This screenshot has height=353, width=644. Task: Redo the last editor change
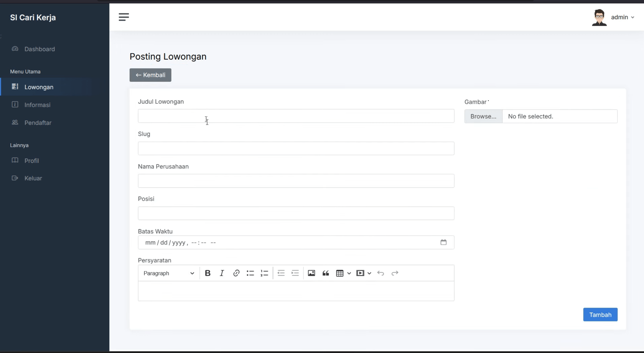(x=395, y=273)
